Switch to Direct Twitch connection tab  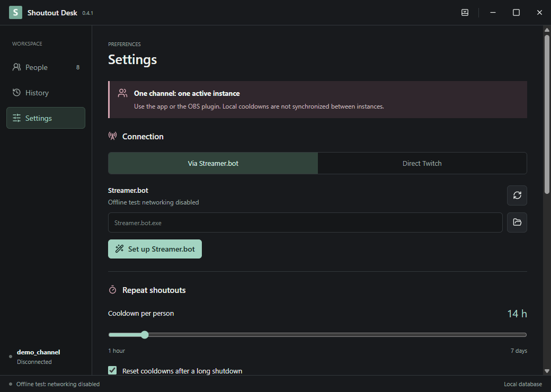coord(422,163)
